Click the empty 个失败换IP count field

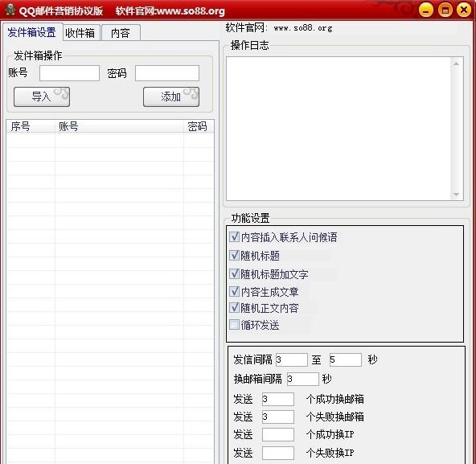[278, 453]
